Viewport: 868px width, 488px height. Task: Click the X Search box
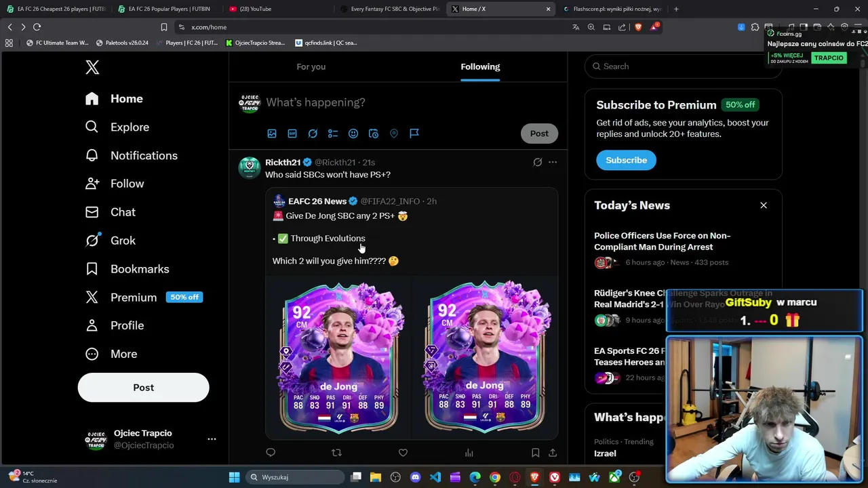(x=684, y=66)
